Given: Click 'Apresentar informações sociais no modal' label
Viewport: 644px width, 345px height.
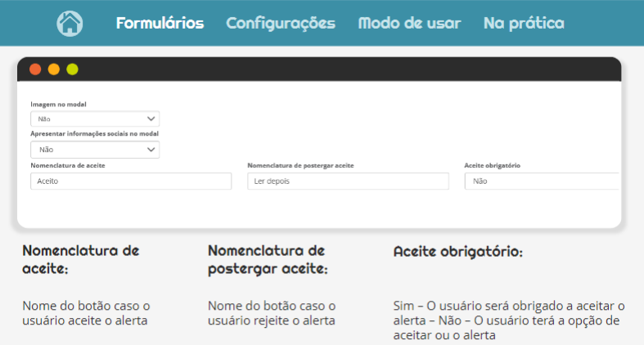Looking at the screenshot, I should pos(94,134).
